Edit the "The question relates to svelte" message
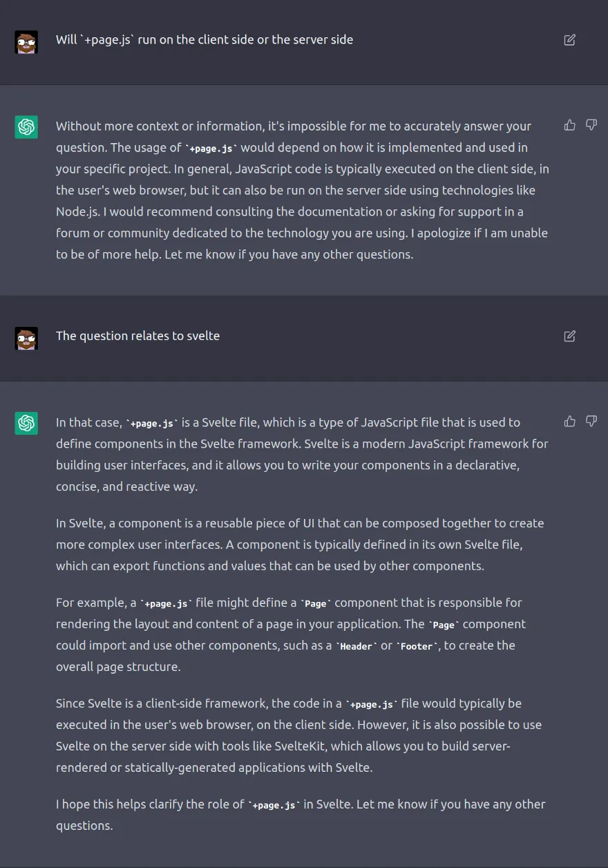 coord(569,336)
